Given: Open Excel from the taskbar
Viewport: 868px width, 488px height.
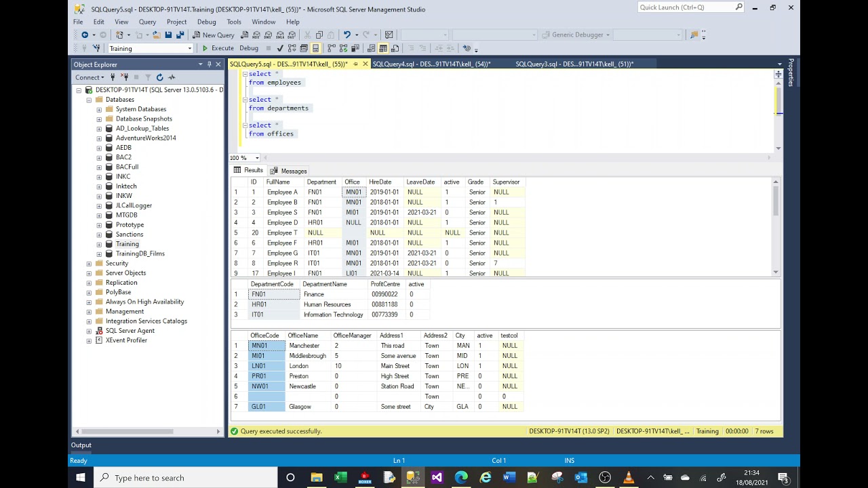Looking at the screenshot, I should coord(340,478).
